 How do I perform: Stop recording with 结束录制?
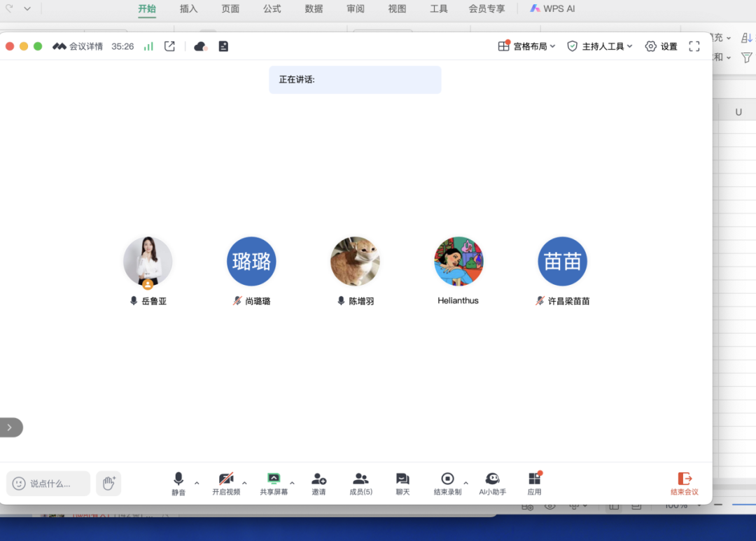pyautogui.click(x=447, y=483)
